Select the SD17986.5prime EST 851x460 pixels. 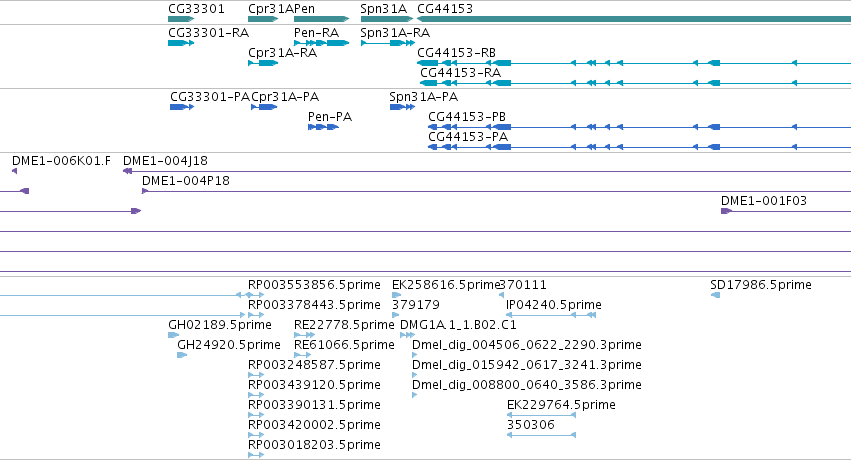click(715, 295)
